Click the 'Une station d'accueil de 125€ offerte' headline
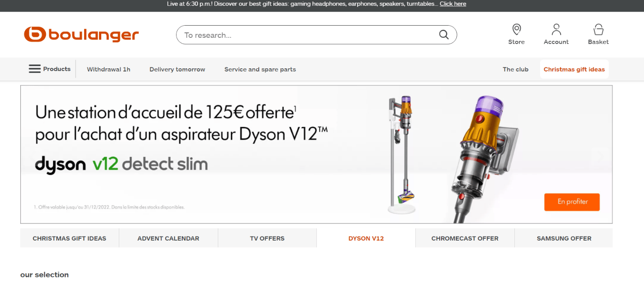The width and height of the screenshot is (644, 281). point(166,112)
